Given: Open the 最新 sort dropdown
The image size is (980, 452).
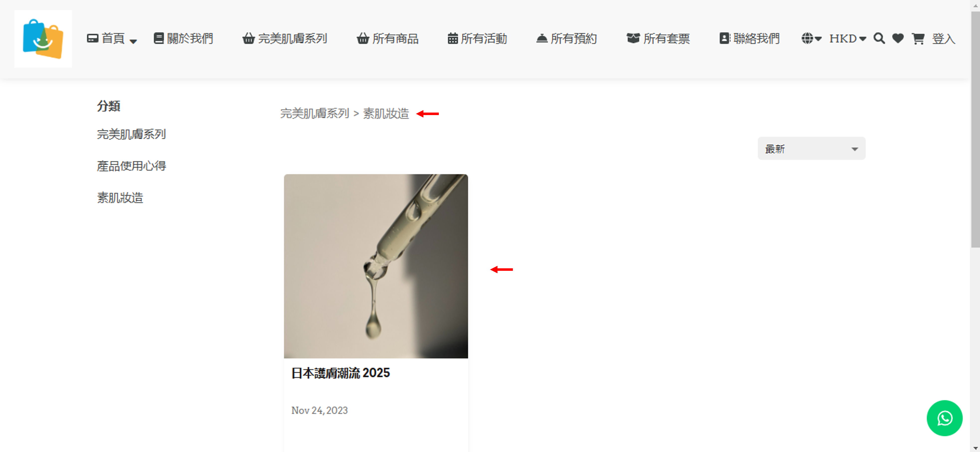Looking at the screenshot, I should [x=811, y=149].
